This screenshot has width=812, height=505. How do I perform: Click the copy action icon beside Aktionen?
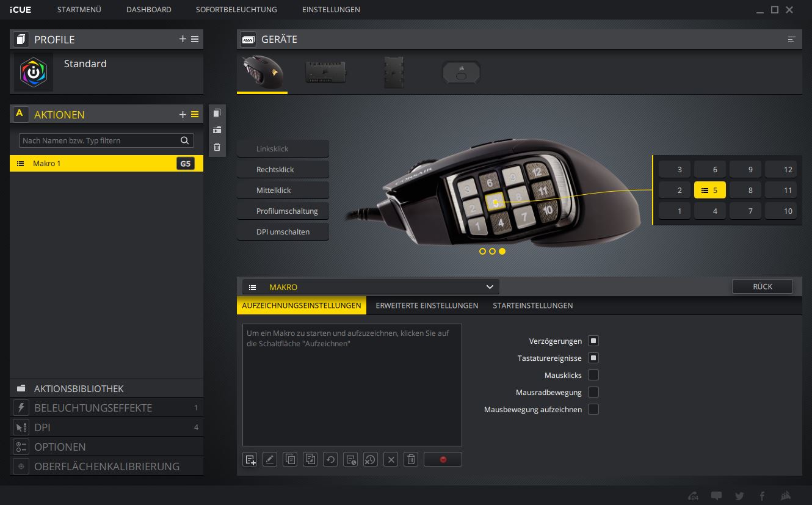point(217,113)
